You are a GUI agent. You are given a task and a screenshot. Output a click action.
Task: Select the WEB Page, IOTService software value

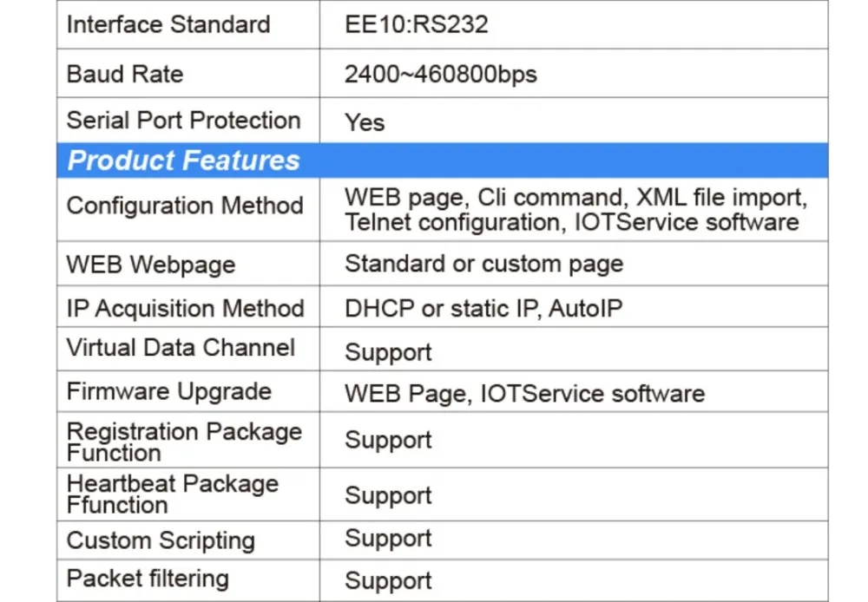524,393
